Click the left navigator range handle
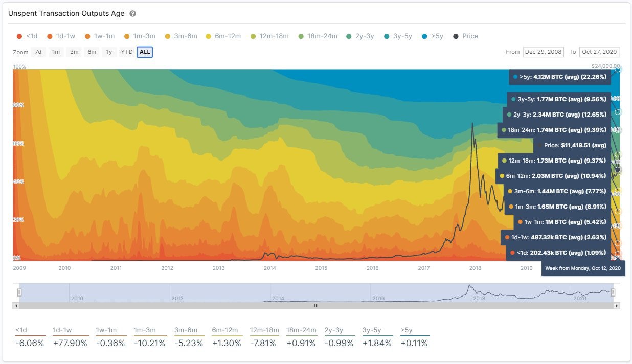This screenshot has width=632, height=364. (x=19, y=292)
